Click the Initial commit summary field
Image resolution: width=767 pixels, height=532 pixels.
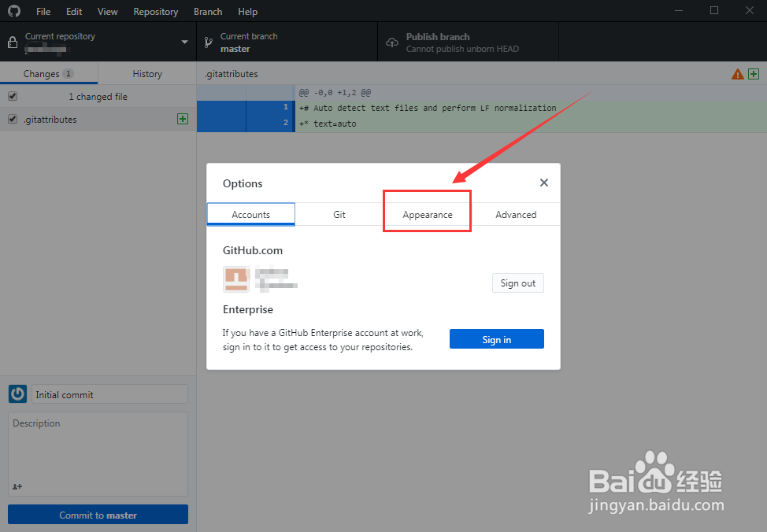(x=109, y=394)
